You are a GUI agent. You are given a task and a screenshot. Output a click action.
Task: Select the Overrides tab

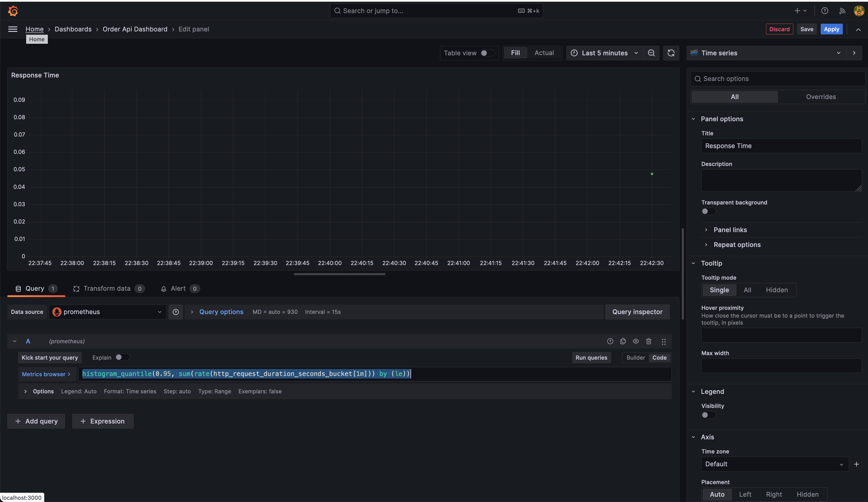(821, 97)
